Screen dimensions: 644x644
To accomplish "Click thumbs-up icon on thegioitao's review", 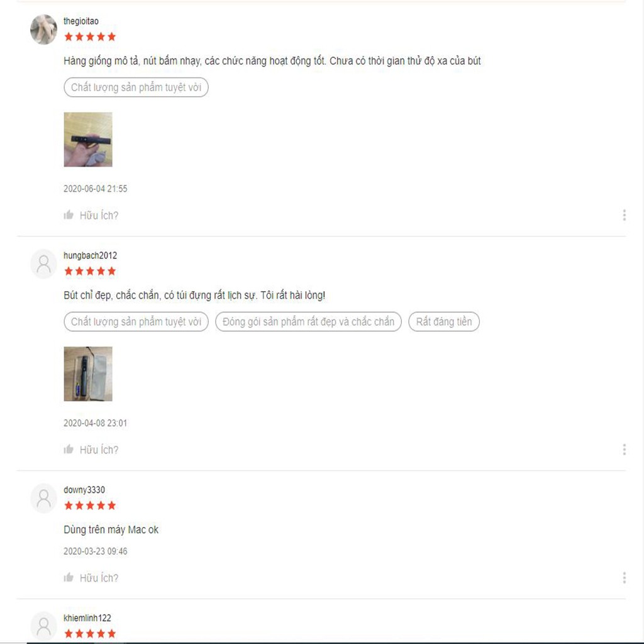I will point(69,215).
